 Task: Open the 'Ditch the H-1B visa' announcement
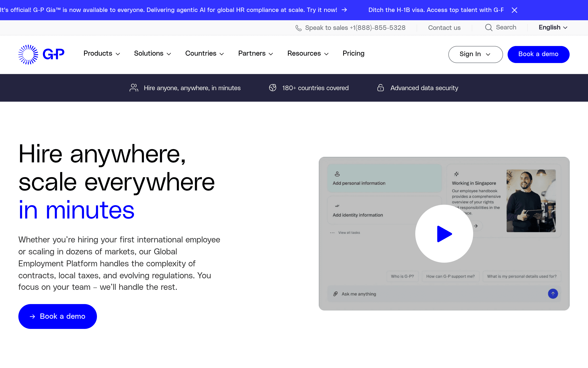coord(436,10)
